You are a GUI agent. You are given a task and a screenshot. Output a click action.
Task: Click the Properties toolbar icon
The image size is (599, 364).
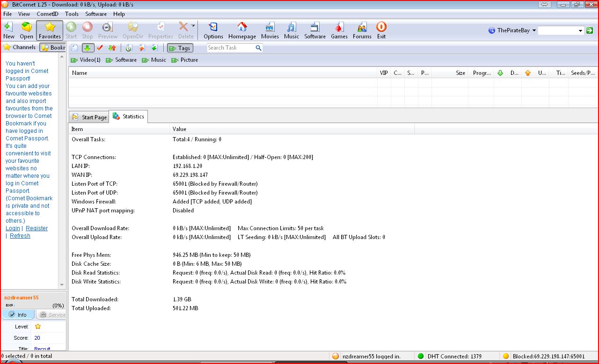click(x=161, y=30)
